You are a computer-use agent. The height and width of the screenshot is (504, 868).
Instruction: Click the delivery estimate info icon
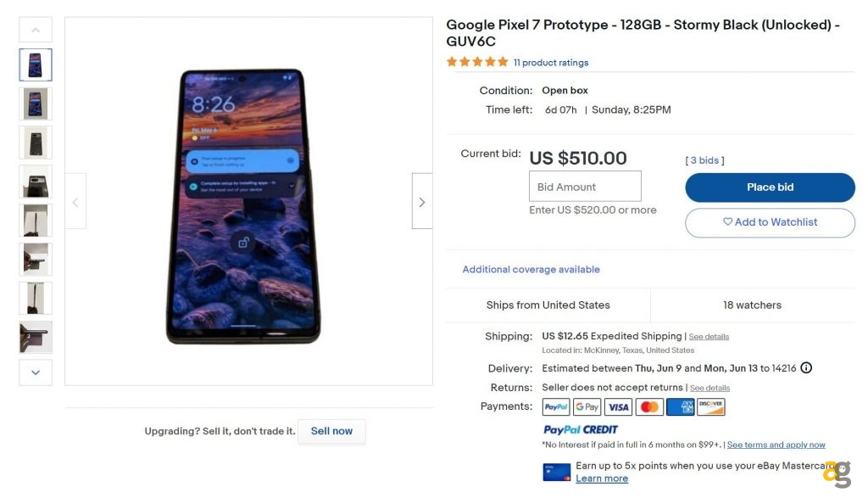806,368
